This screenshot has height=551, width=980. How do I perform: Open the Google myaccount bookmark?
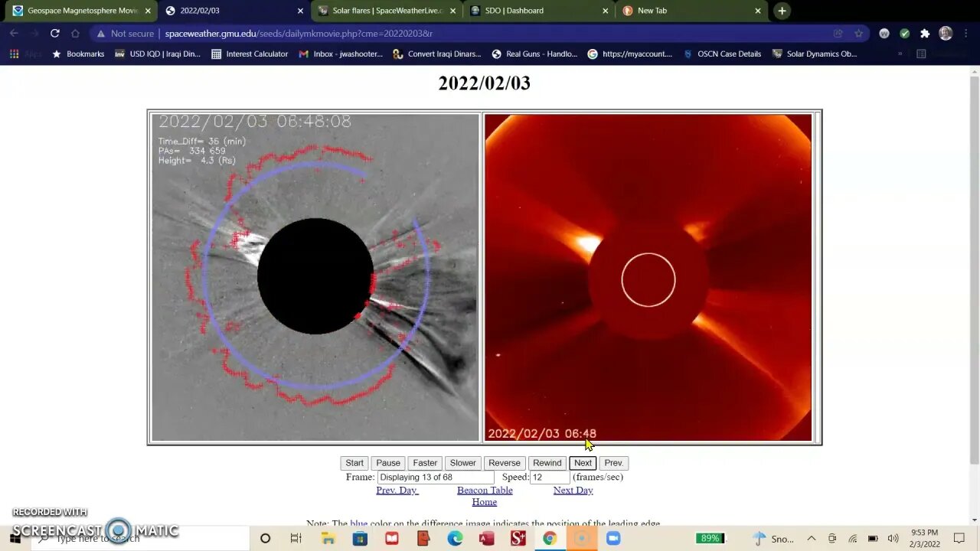coord(630,54)
